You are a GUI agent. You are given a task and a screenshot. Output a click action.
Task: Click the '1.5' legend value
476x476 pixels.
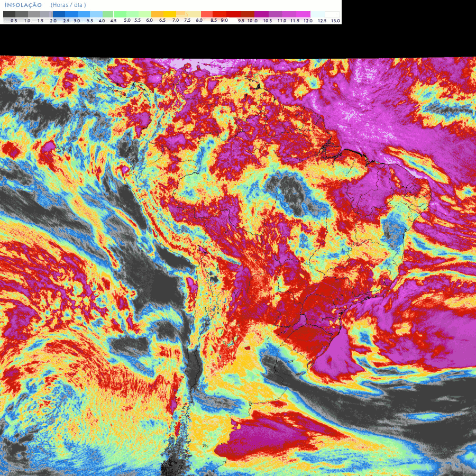click(x=40, y=21)
